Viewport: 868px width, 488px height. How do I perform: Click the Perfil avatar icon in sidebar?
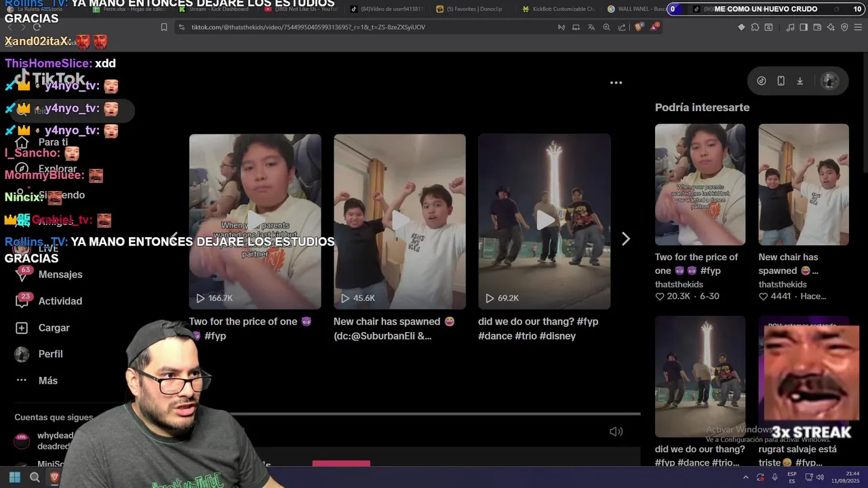tap(22, 354)
